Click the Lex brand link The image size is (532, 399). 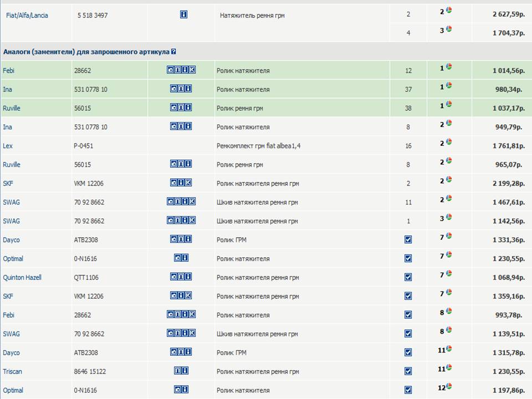(8, 146)
